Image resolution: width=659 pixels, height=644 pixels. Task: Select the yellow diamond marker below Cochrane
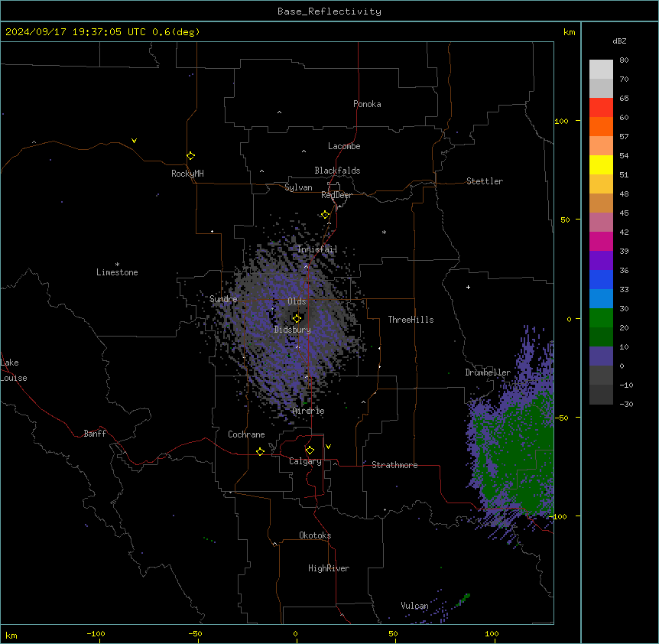(x=260, y=451)
